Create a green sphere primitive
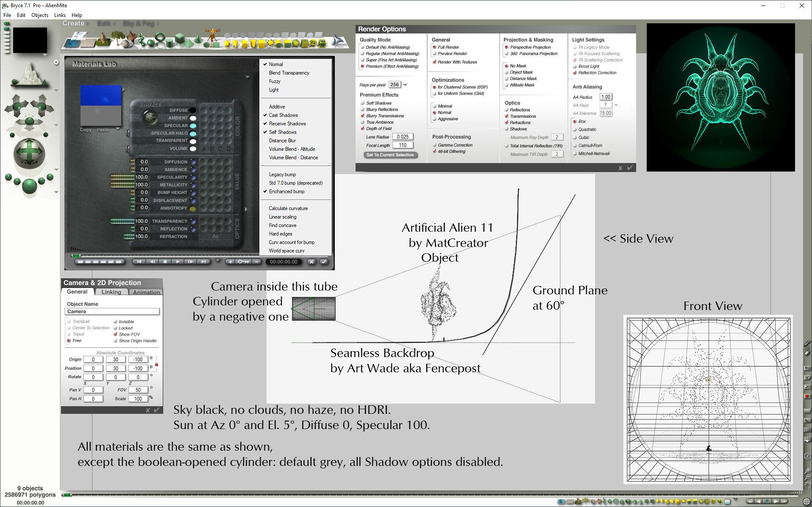This screenshot has width=812, height=507. pos(151,42)
